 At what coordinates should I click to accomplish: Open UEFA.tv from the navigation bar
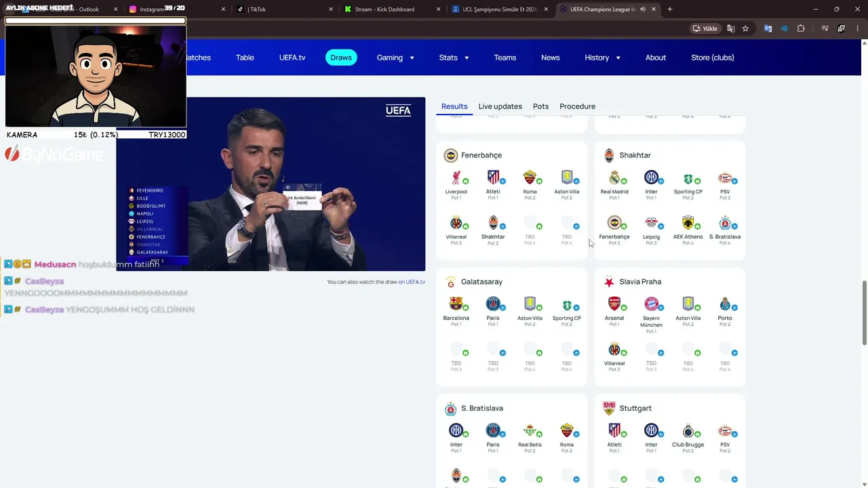click(292, 58)
